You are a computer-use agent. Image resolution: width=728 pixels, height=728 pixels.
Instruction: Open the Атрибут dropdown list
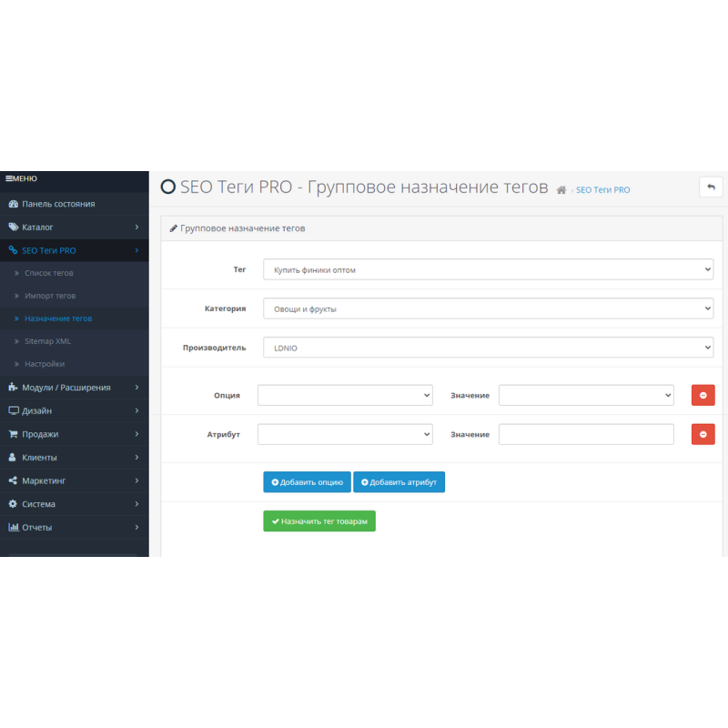(345, 434)
